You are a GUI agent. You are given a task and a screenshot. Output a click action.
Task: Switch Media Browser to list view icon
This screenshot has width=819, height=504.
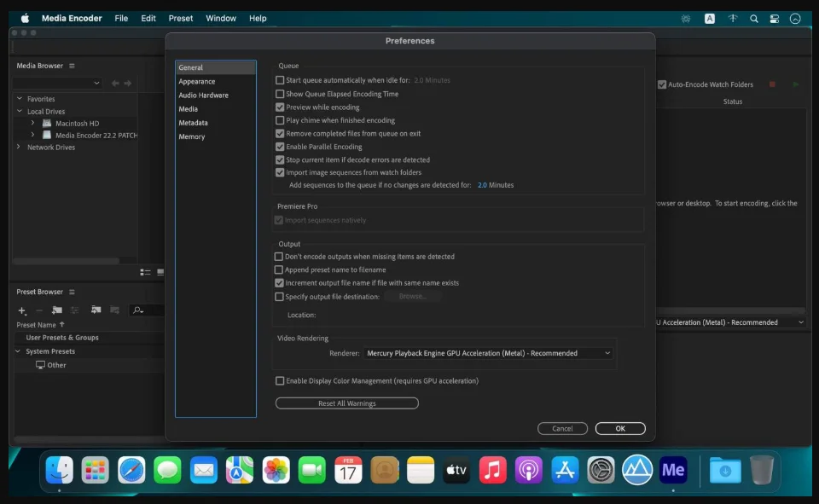pos(145,272)
